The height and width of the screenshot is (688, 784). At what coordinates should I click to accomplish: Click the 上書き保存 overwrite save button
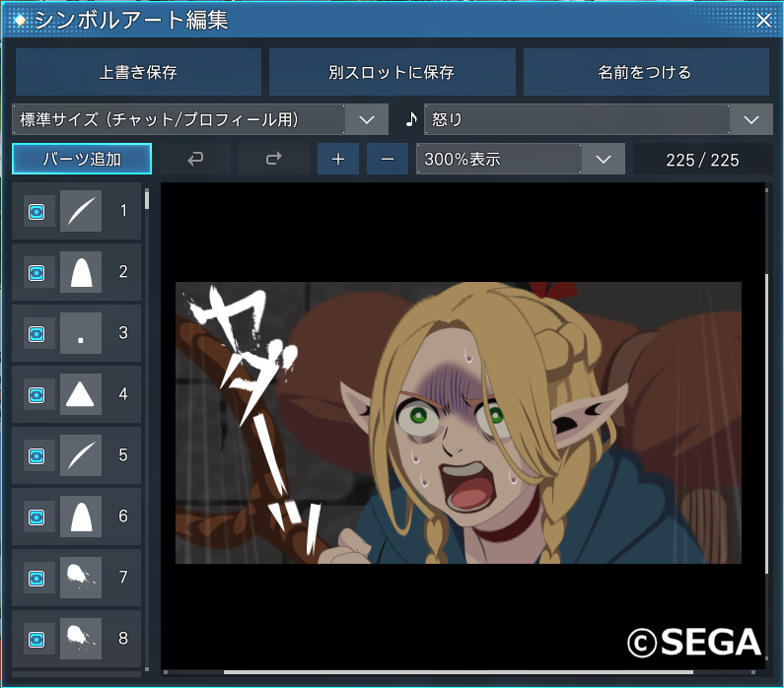pyautogui.click(x=138, y=72)
